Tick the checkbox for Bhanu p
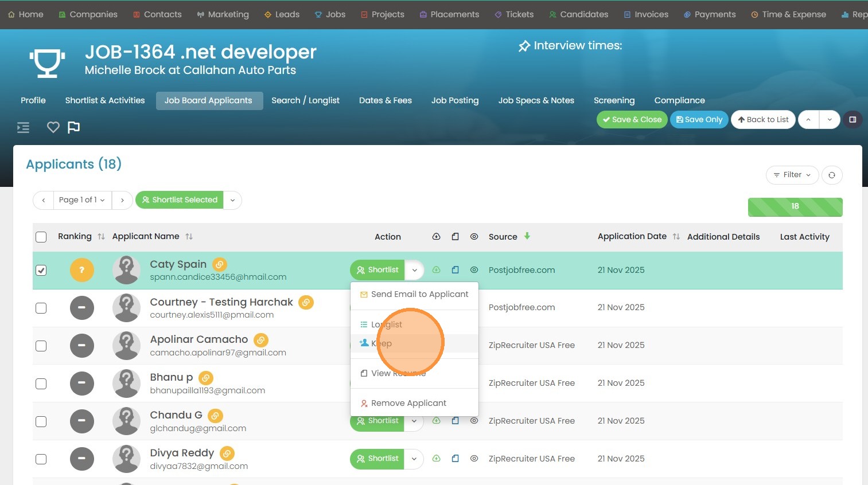The height and width of the screenshot is (485, 868). (41, 384)
